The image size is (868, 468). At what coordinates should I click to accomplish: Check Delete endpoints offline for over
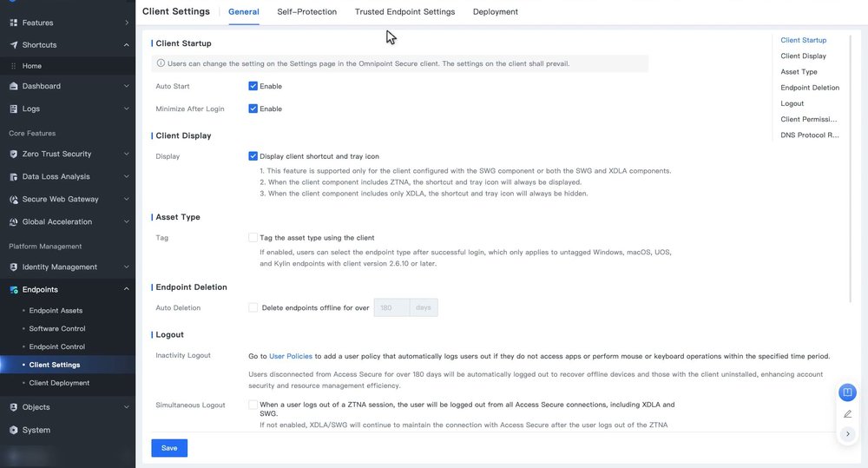[x=253, y=307]
